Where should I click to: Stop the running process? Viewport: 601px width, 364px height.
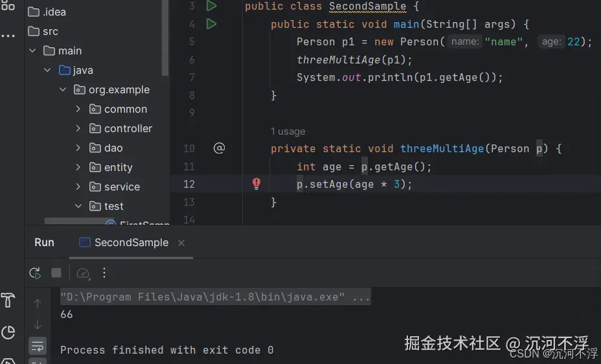(x=56, y=273)
